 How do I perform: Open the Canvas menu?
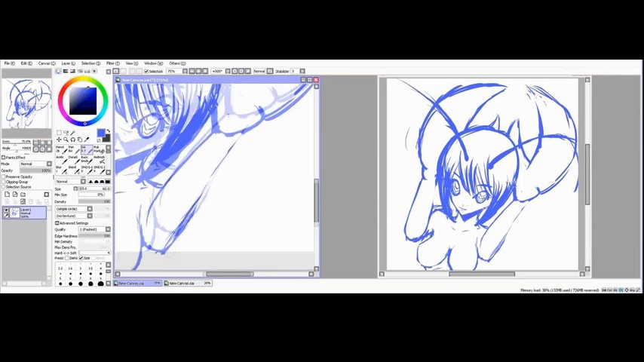point(46,63)
